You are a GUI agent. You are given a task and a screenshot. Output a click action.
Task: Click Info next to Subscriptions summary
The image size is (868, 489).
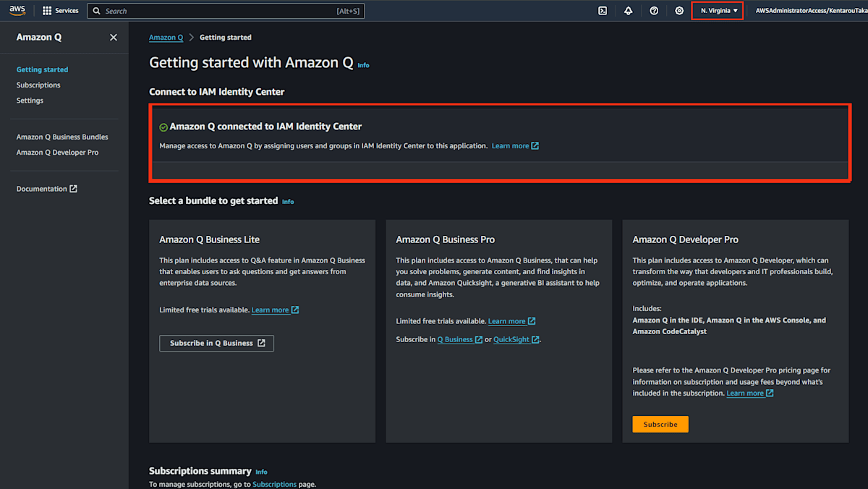click(x=261, y=472)
